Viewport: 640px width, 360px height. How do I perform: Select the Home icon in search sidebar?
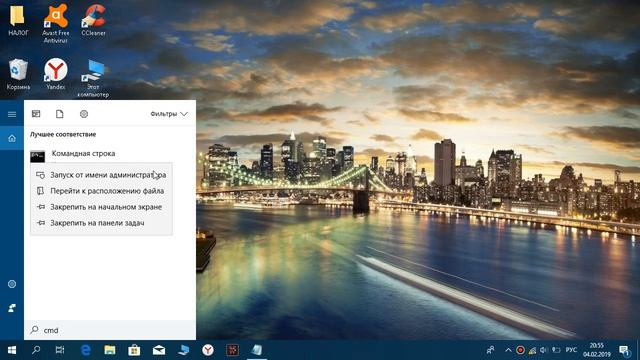coord(12,138)
